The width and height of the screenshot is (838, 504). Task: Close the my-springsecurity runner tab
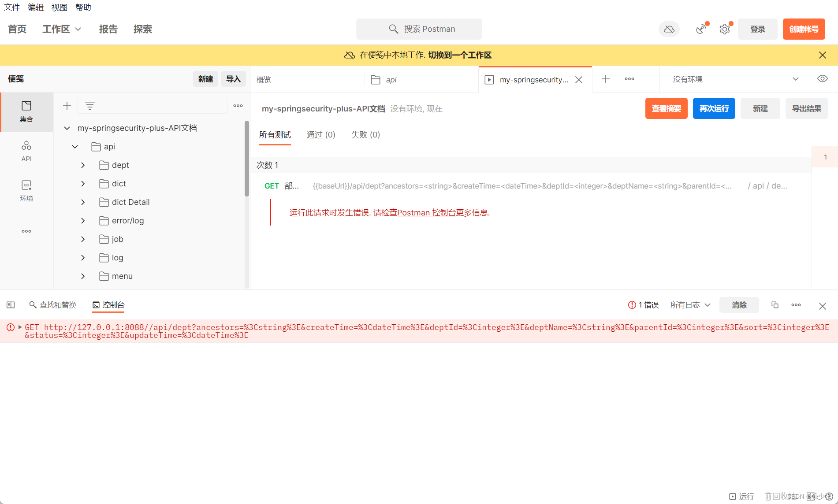579,80
